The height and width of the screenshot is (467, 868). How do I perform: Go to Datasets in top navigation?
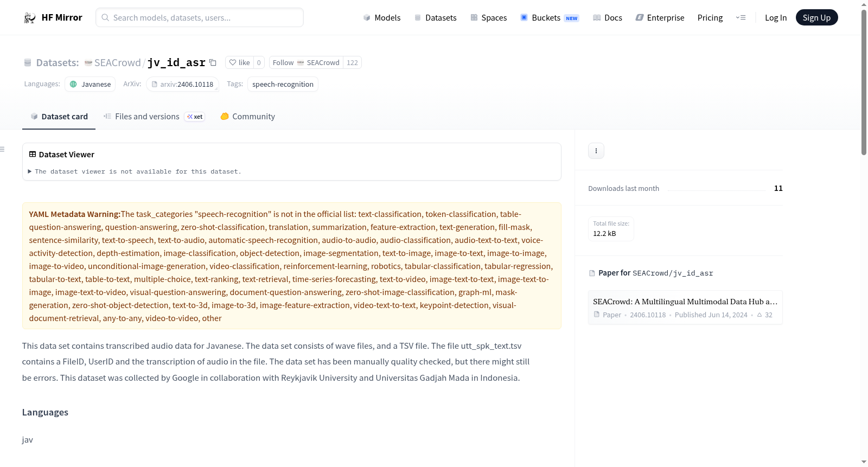tap(435, 18)
